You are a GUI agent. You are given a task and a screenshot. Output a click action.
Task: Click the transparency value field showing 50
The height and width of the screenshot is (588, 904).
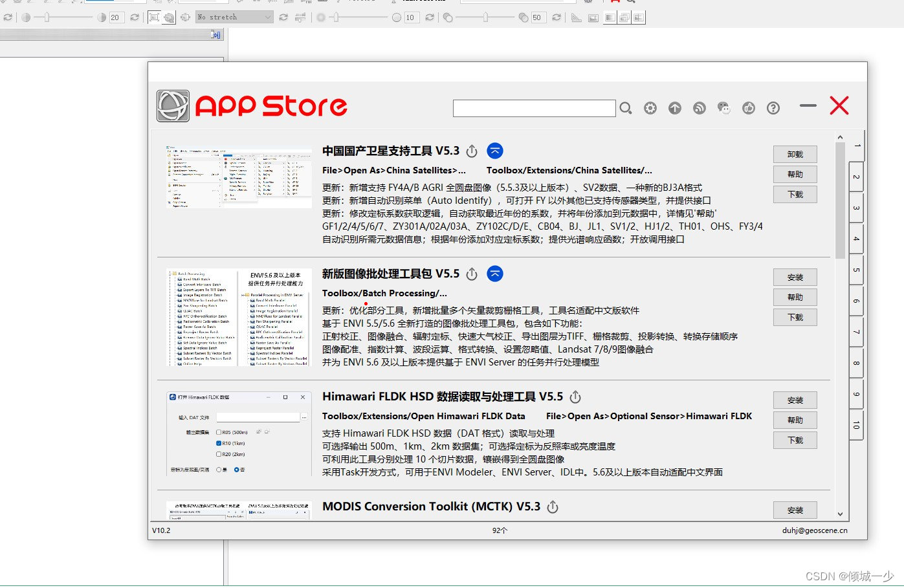point(538,17)
